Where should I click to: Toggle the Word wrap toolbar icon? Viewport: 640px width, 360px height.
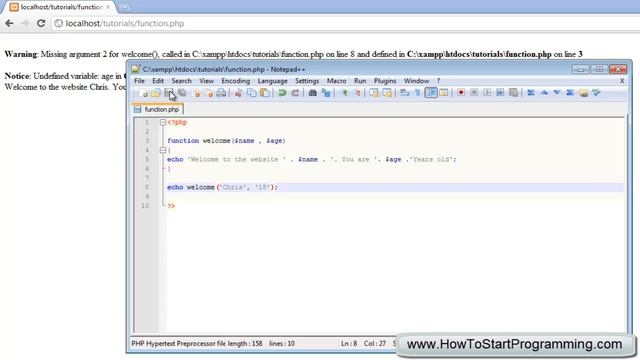[x=404, y=93]
